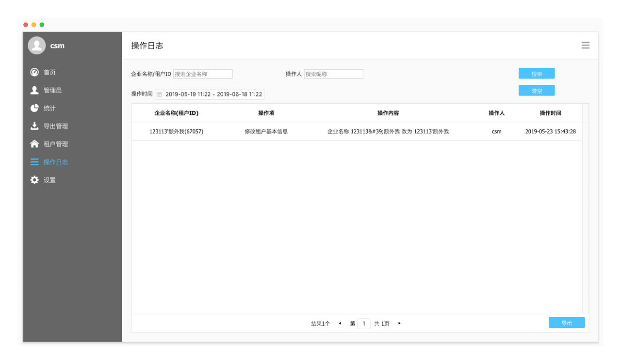This screenshot has height=364, width=621.
Task: Click the 导出 export button
Action: pyautogui.click(x=566, y=323)
